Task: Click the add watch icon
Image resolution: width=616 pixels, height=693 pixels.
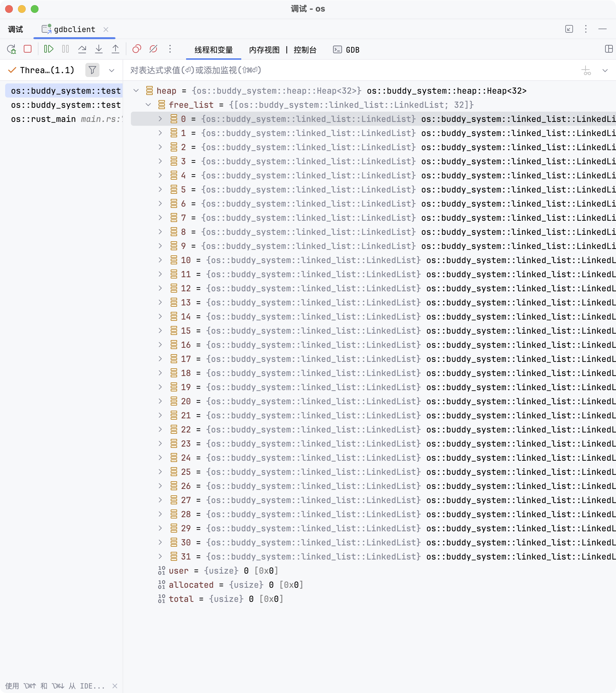Action: 586,71
